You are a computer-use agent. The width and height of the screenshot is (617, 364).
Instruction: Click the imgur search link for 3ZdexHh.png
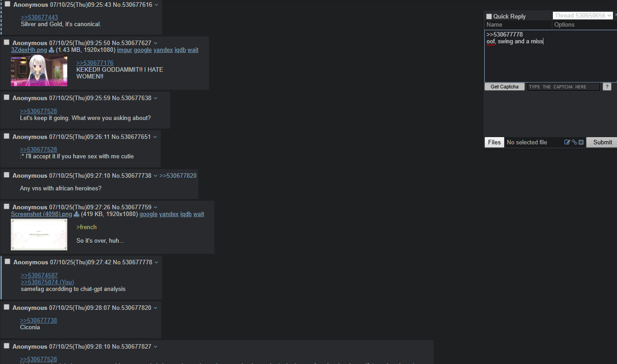[x=125, y=50]
